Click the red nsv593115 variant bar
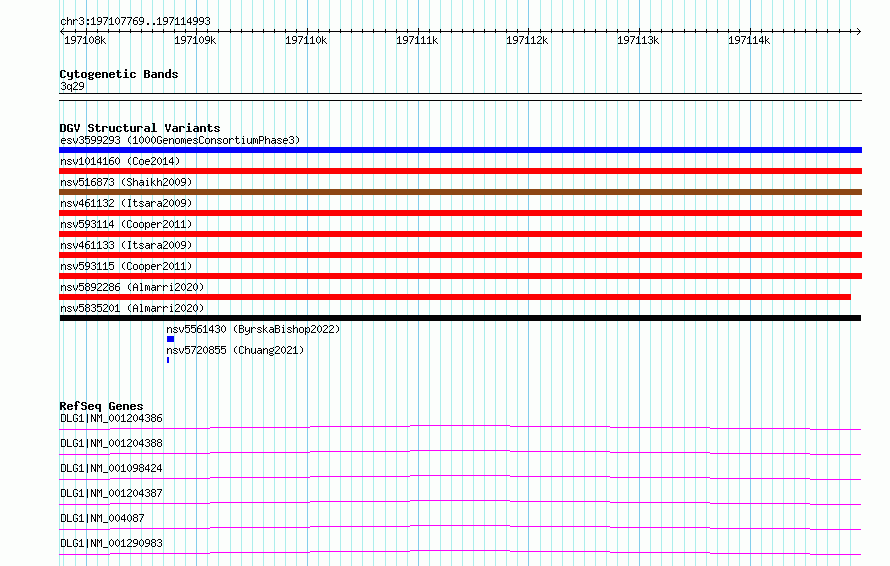 point(460,276)
